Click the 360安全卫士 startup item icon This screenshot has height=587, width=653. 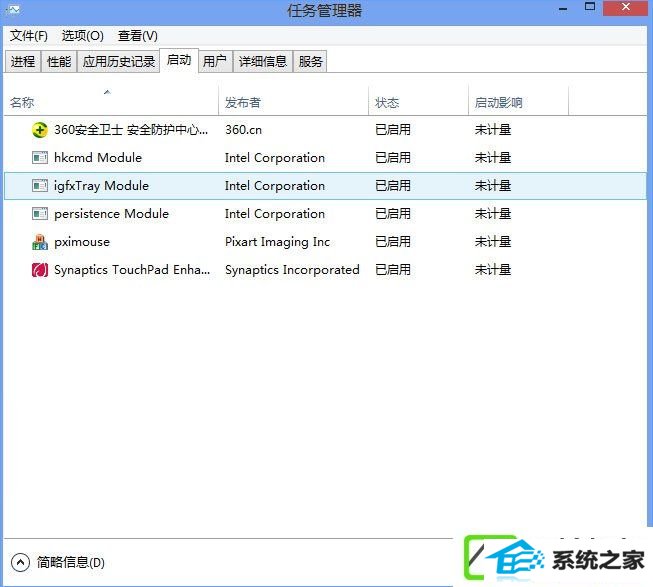click(x=40, y=130)
